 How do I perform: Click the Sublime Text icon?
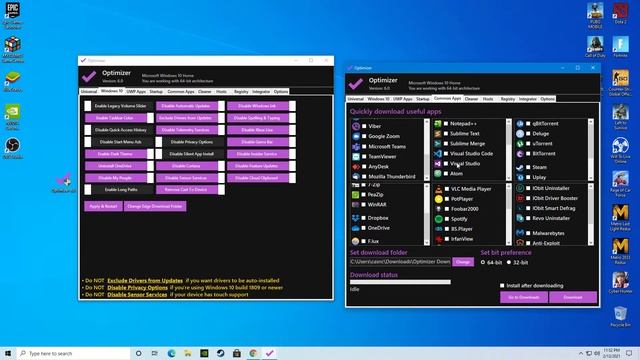point(438,133)
